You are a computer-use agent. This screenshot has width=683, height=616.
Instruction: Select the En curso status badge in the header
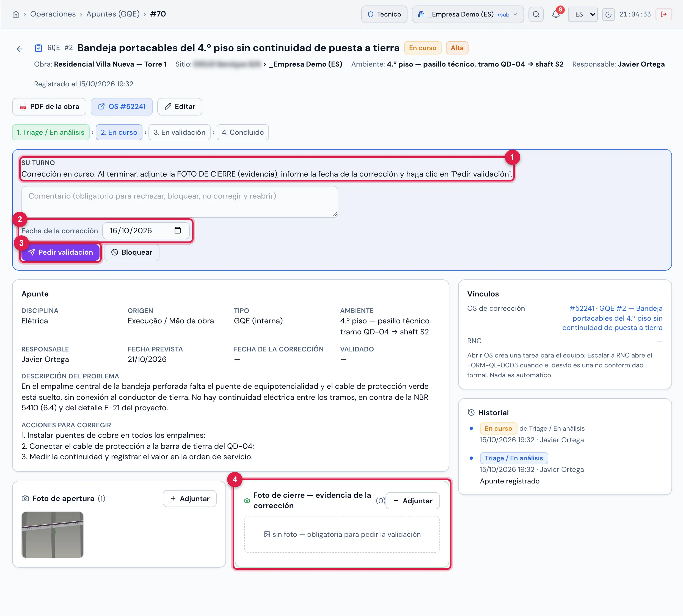click(x=423, y=48)
